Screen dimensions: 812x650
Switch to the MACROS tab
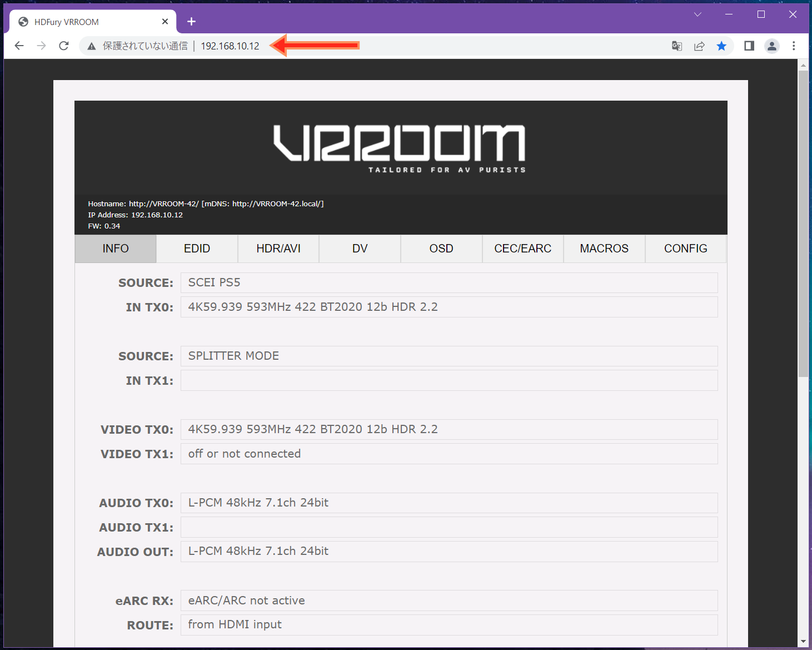click(604, 249)
